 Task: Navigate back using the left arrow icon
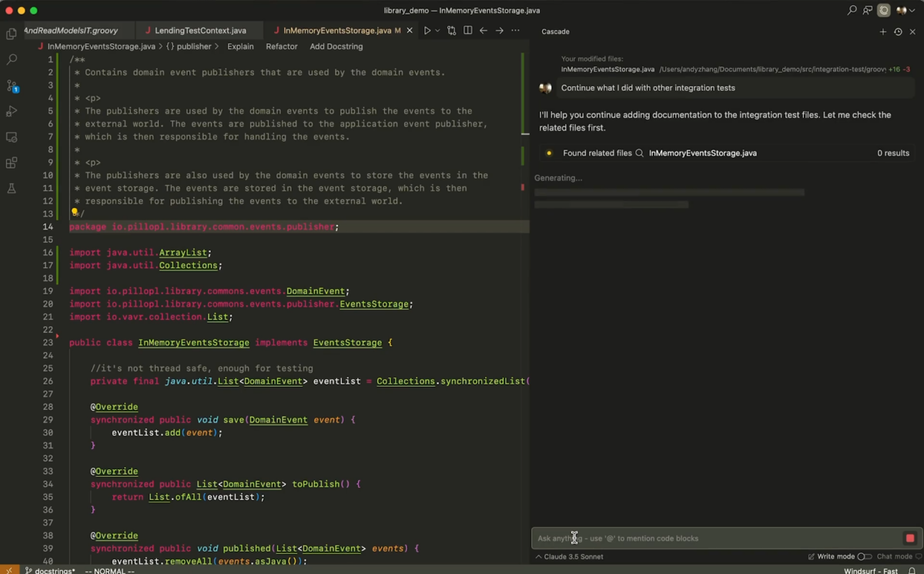point(483,30)
